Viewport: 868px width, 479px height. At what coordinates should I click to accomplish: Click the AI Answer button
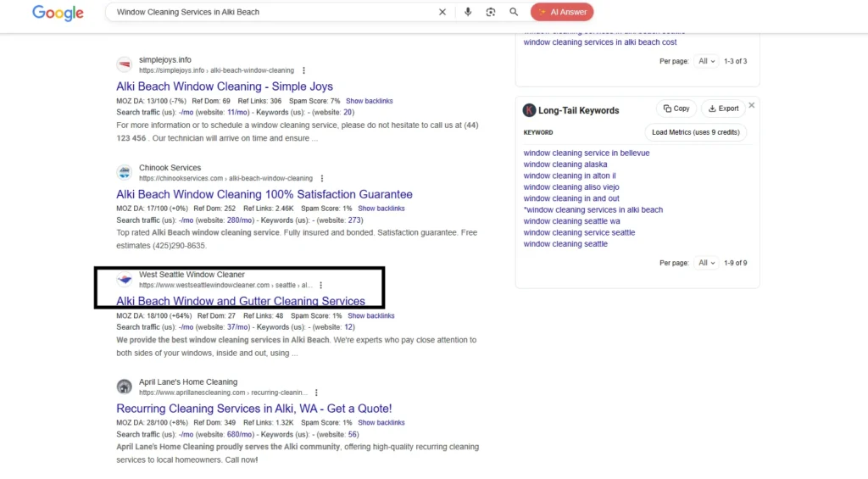(x=562, y=12)
